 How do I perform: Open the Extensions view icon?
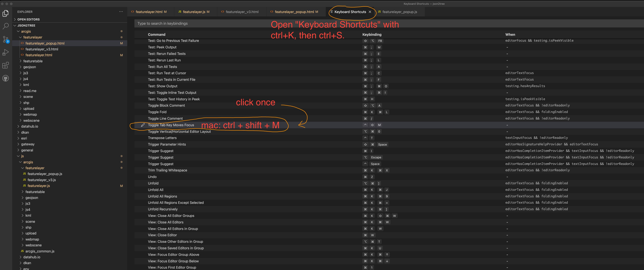[x=6, y=65]
